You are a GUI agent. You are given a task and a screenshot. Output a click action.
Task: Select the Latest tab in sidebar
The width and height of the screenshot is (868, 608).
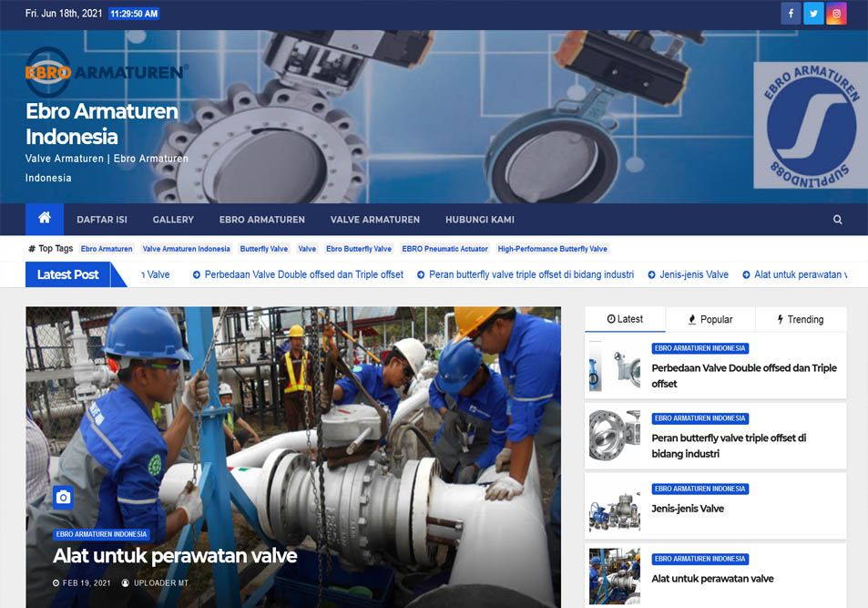pyautogui.click(x=625, y=319)
